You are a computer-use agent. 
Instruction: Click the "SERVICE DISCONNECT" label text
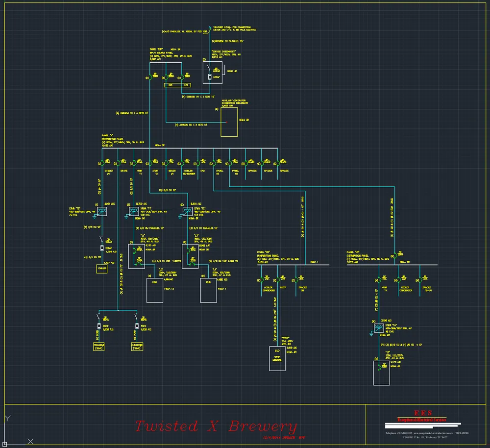tap(224, 51)
